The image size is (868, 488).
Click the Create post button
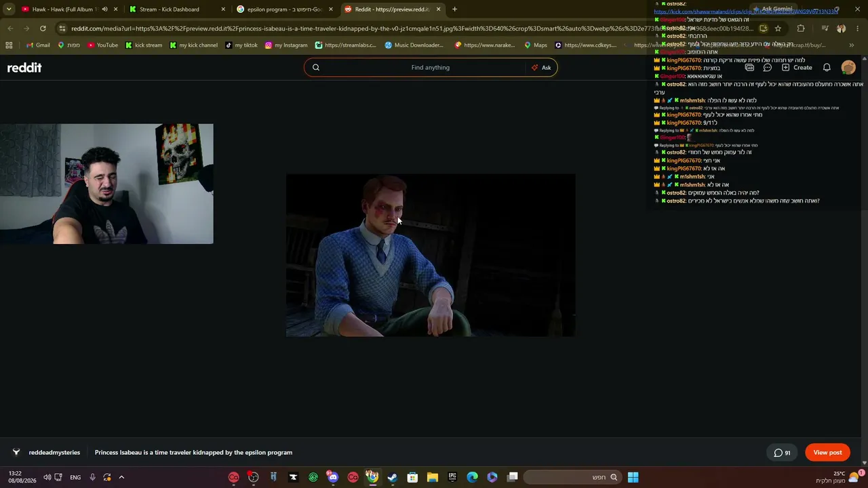797,68
